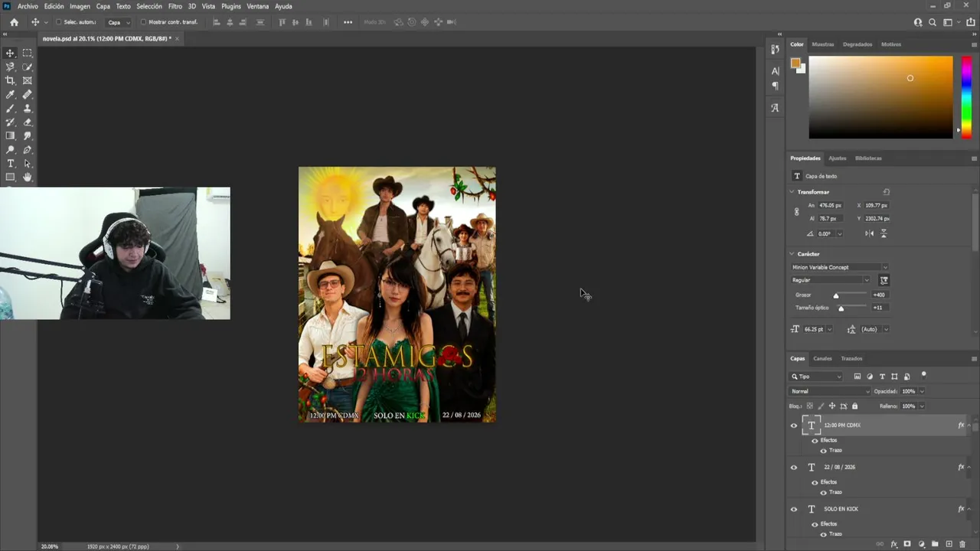Screen dimensions: 980x551
Task: Open the Regular font style dropdown
Action: tap(831, 280)
